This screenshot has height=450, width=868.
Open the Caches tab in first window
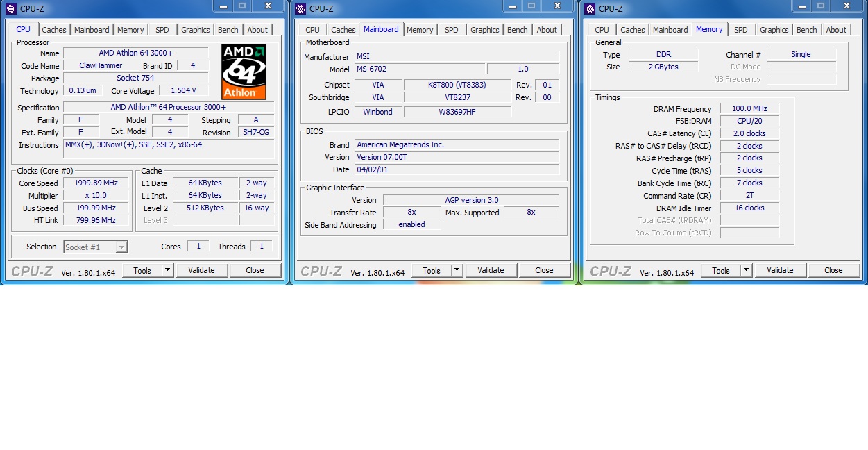coord(54,30)
